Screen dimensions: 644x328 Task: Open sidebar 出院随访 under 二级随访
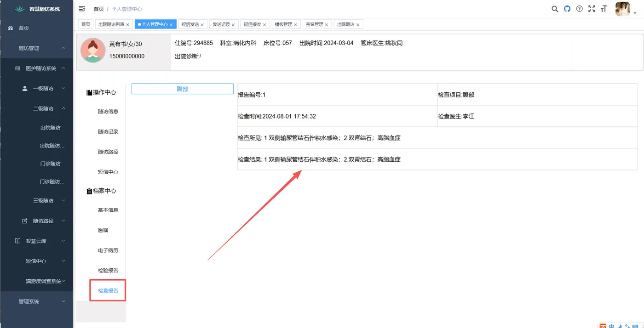[51, 128]
